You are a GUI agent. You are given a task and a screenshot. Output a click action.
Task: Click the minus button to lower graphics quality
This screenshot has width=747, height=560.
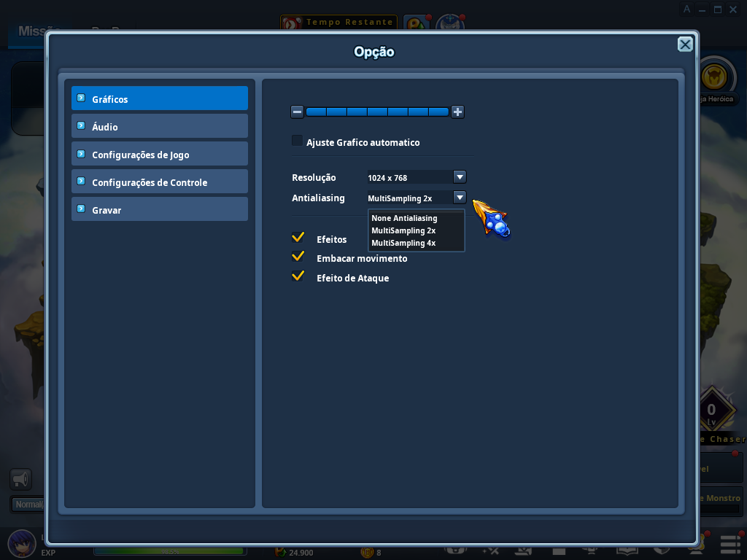[x=297, y=112]
